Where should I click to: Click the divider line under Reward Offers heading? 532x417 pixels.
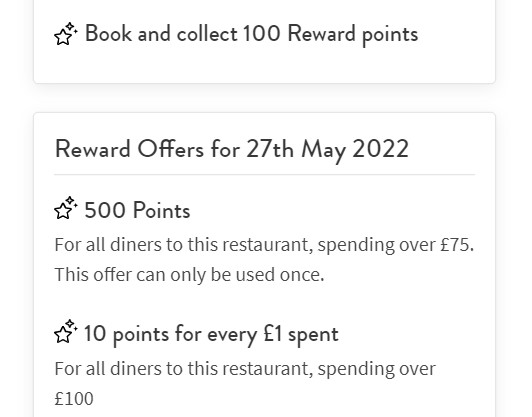[265, 175]
